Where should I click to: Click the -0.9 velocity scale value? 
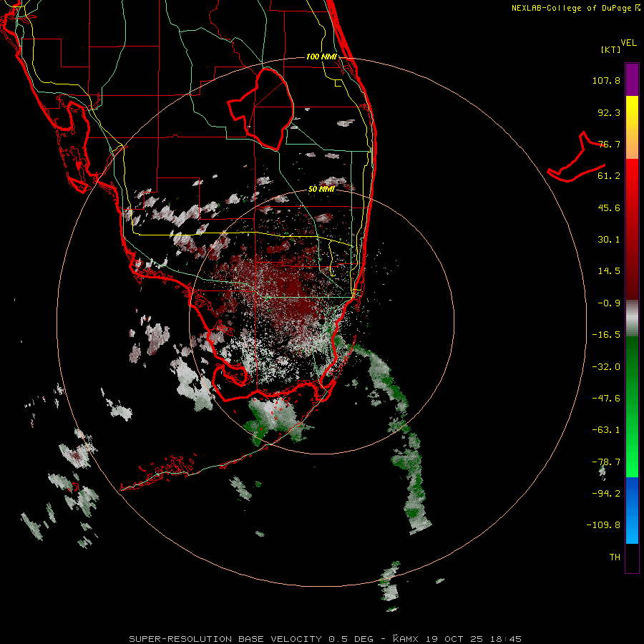609,303
